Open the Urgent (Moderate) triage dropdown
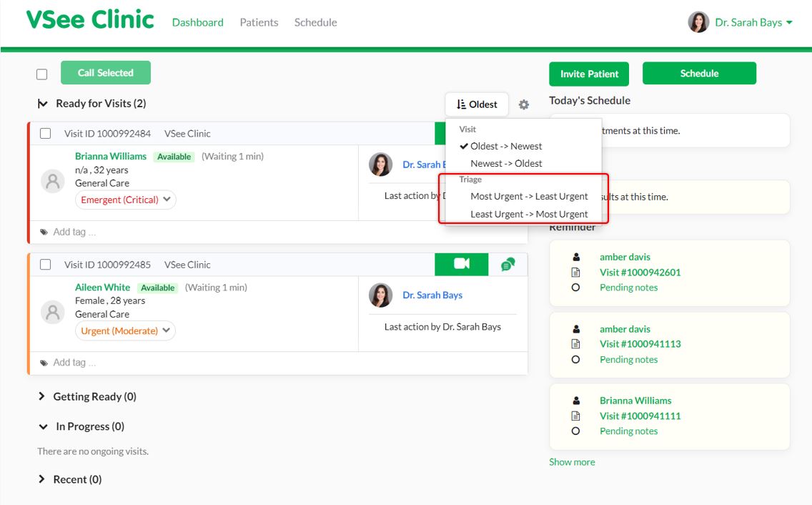The height and width of the screenshot is (505, 812). coord(125,330)
